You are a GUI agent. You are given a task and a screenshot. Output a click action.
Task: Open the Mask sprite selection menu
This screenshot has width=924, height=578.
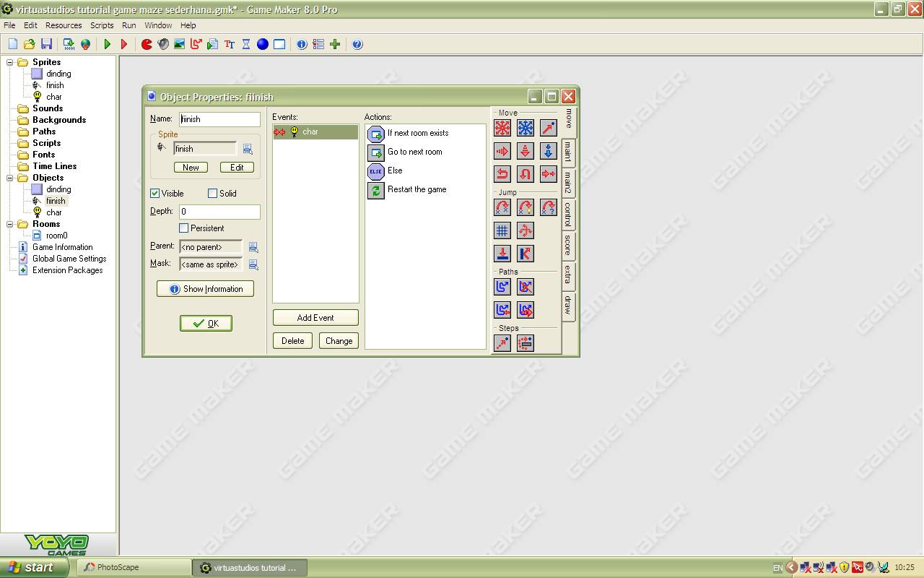(253, 264)
